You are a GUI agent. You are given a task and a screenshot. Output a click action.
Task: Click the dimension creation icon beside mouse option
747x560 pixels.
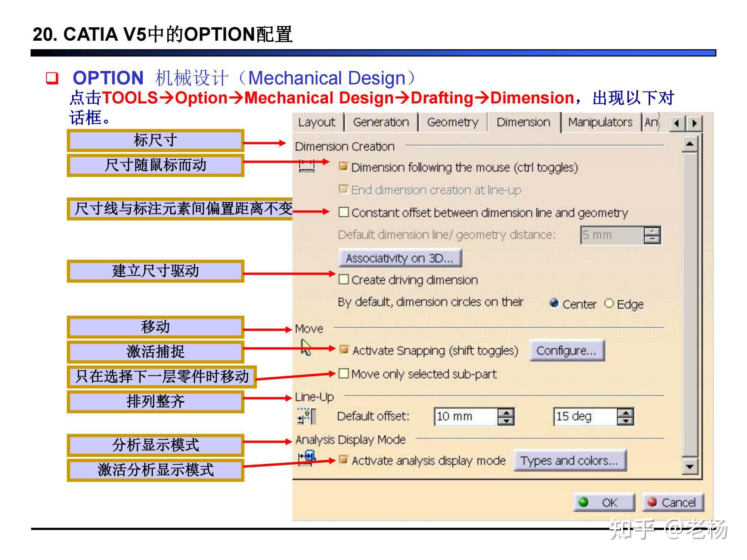click(x=307, y=165)
